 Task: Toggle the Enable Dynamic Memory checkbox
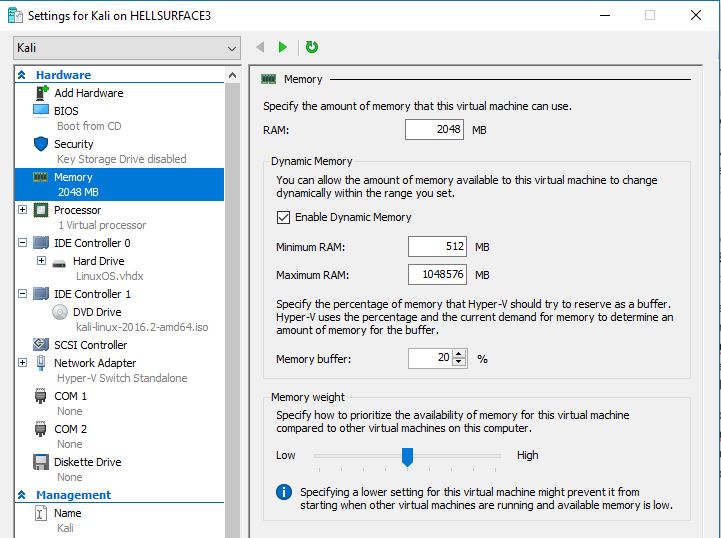click(283, 217)
